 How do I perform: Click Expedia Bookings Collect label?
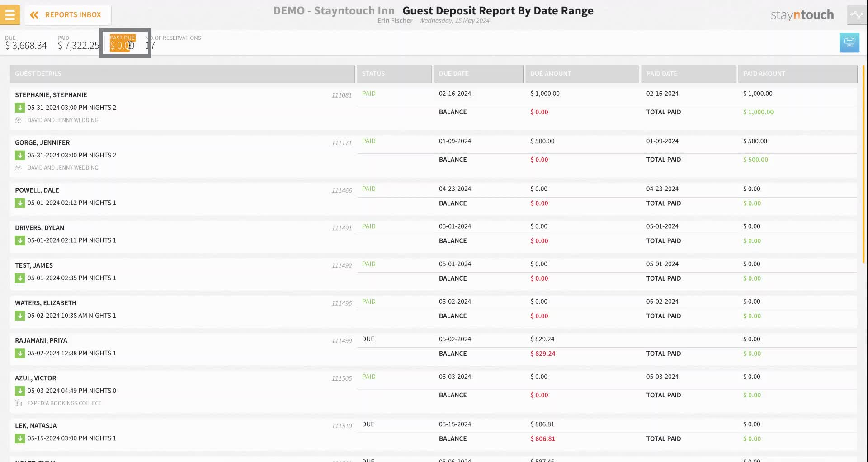64,403
